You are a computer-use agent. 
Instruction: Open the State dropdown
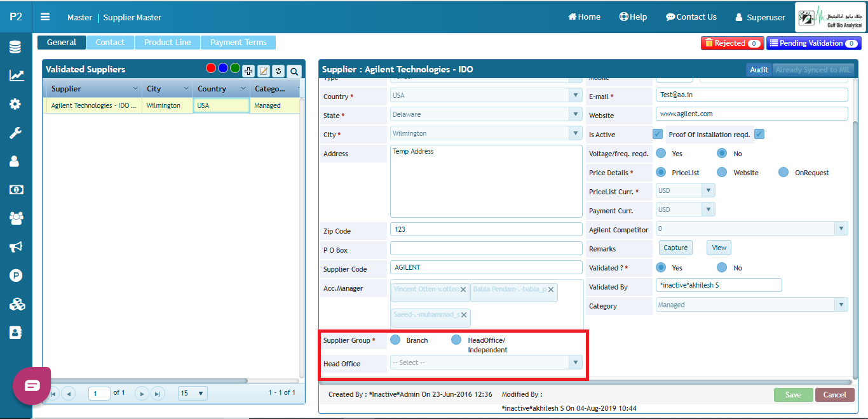pyautogui.click(x=576, y=114)
